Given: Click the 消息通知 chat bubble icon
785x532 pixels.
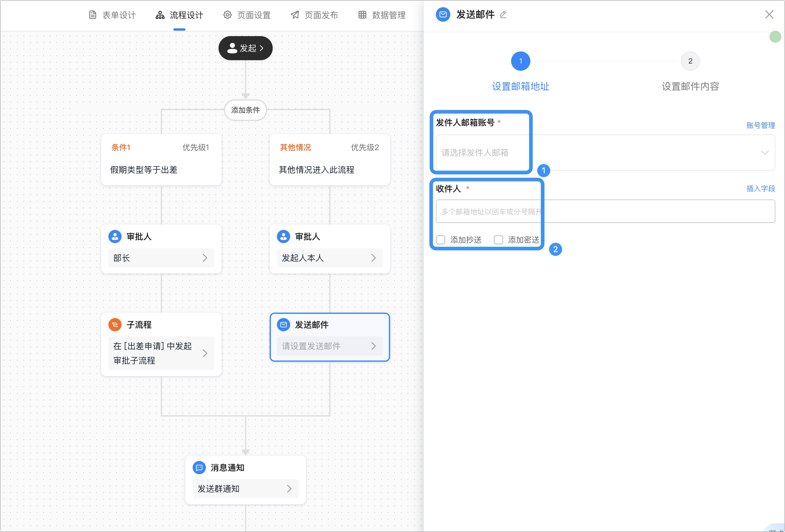Looking at the screenshot, I should 199,468.
